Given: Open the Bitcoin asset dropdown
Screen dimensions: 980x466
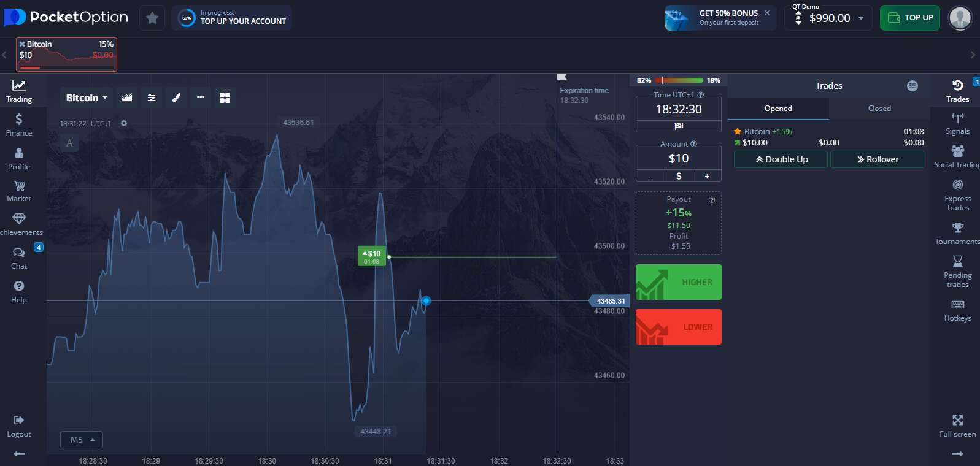Looking at the screenshot, I should click(87, 97).
